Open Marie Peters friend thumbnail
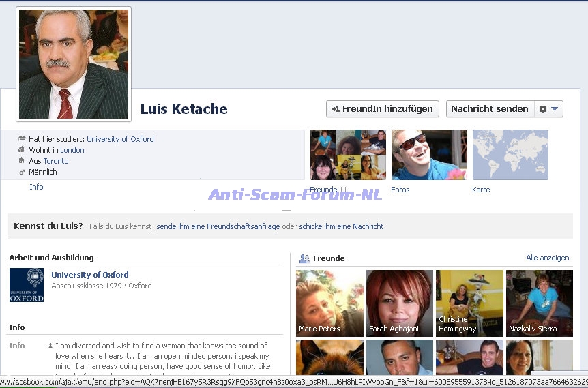588x388 pixels. coord(329,303)
